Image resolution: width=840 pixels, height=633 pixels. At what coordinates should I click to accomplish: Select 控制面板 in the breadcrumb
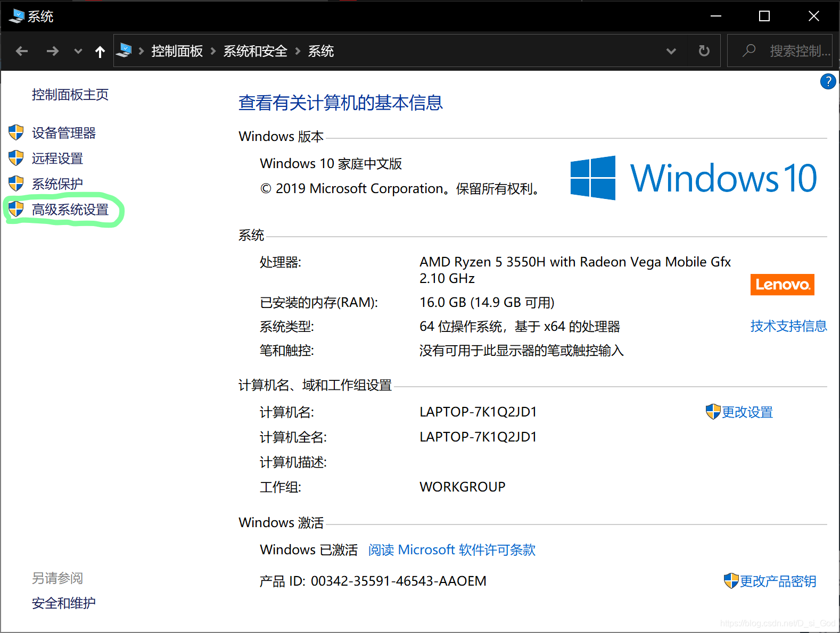coord(177,51)
